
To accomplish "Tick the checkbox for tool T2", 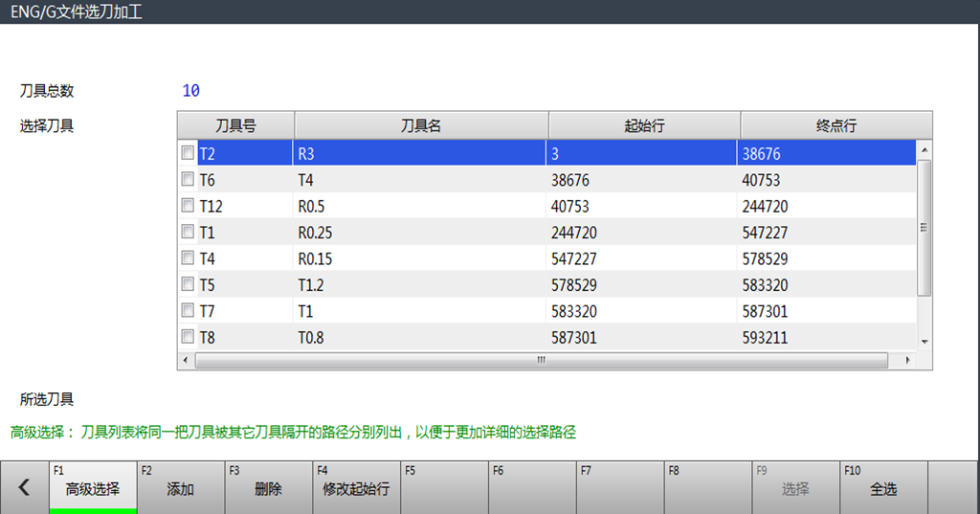I will [188, 153].
